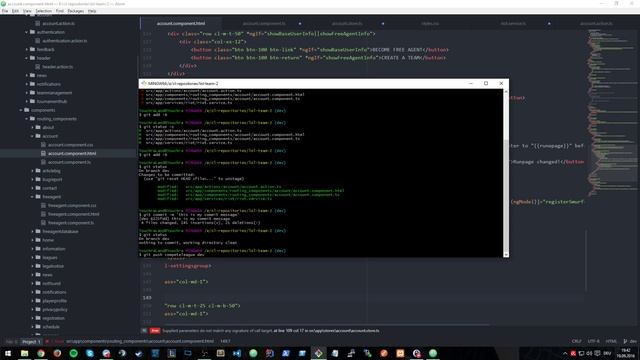Open Chrome from the taskbar

click(41, 353)
